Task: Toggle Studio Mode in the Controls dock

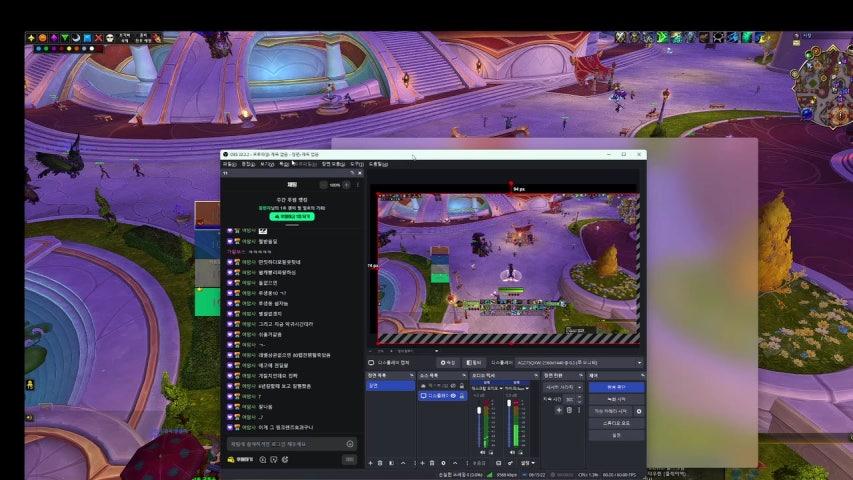Action: coord(617,423)
